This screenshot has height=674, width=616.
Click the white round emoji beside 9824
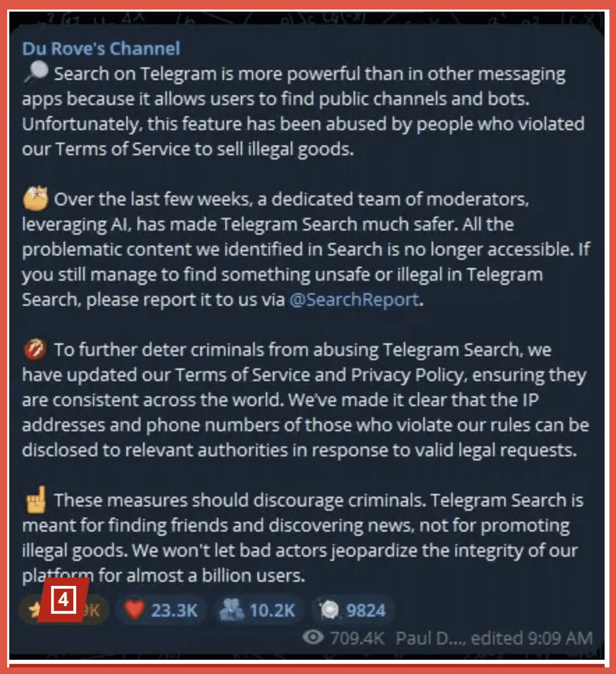[x=329, y=610]
